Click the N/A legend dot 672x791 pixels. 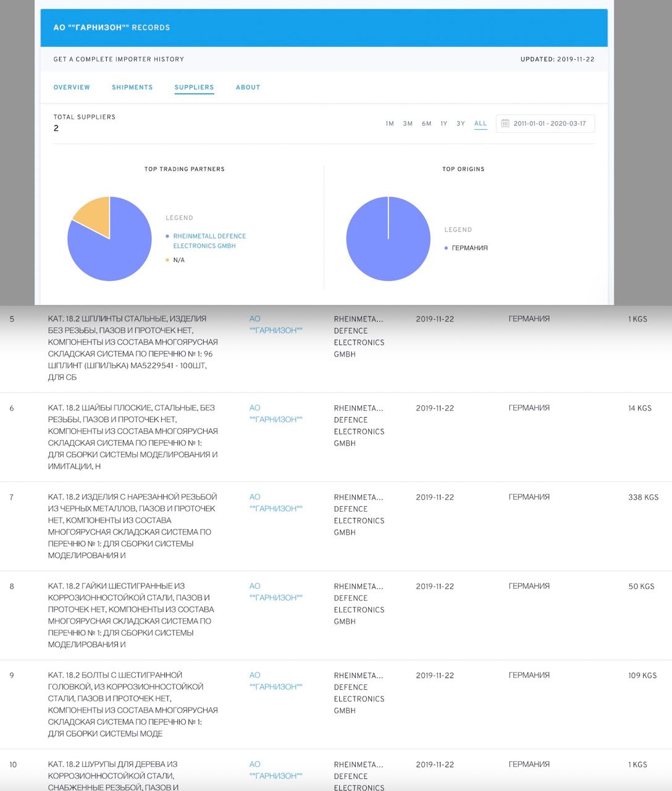(167, 260)
